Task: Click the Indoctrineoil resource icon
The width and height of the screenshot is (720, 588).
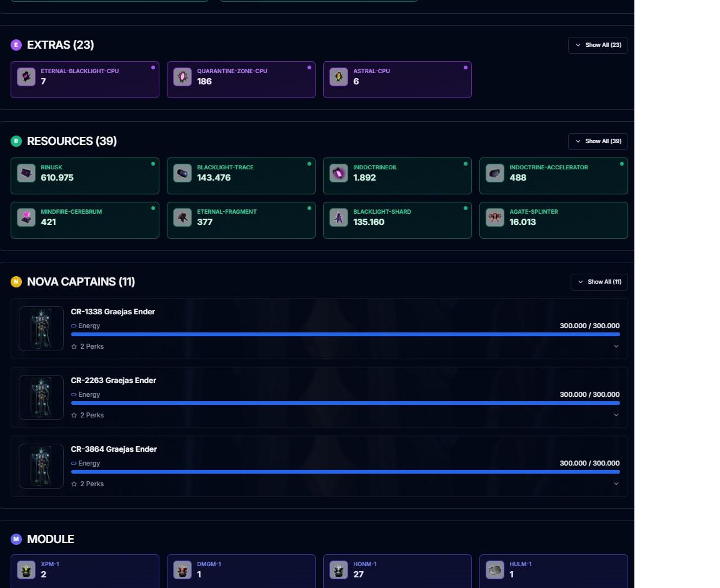Action: tap(338, 173)
